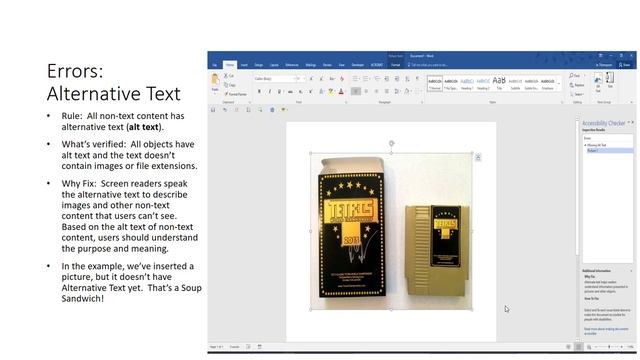
Task: Open the Select dropdown in Editing
Action: 578,94
